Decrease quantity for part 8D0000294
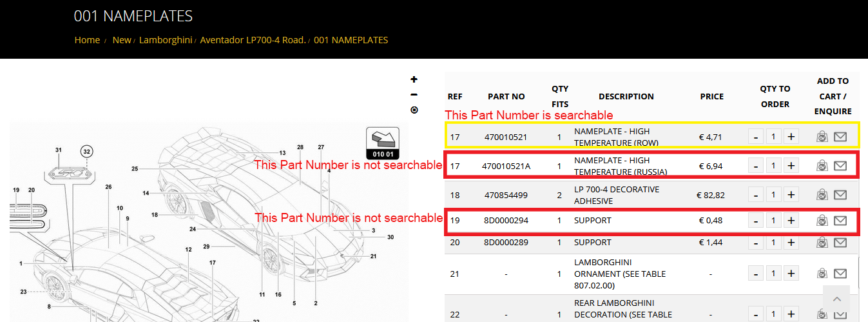 [756, 221]
